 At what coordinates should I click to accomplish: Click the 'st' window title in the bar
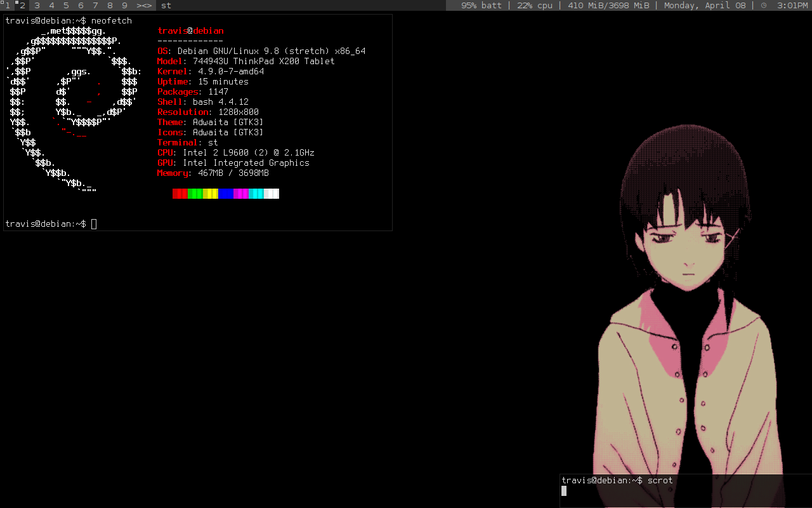coord(166,6)
